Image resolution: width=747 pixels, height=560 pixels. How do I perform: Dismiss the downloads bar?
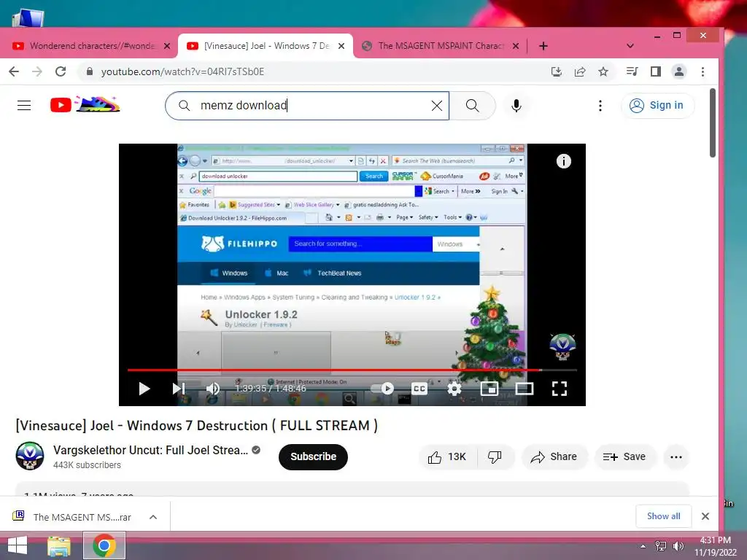point(705,516)
